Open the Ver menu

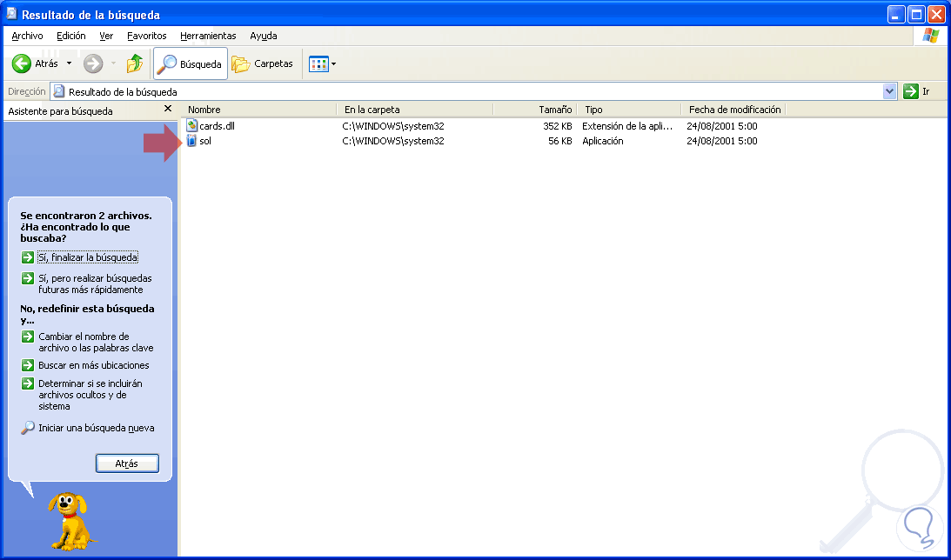[106, 36]
